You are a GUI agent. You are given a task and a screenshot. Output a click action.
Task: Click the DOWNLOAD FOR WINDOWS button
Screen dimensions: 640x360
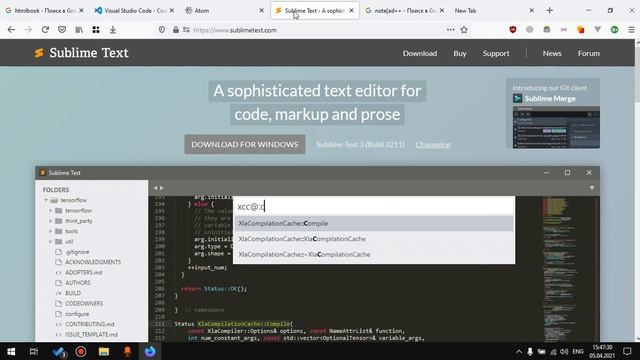(245, 144)
